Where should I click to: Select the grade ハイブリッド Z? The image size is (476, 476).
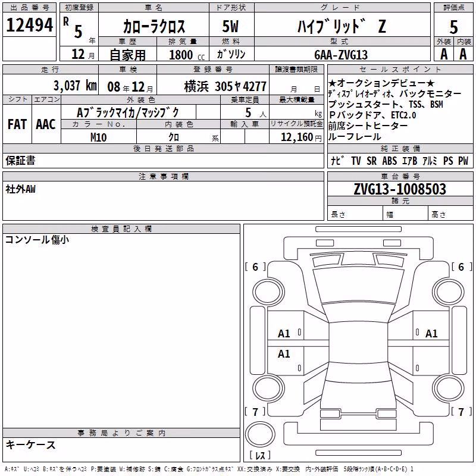pyautogui.click(x=342, y=26)
